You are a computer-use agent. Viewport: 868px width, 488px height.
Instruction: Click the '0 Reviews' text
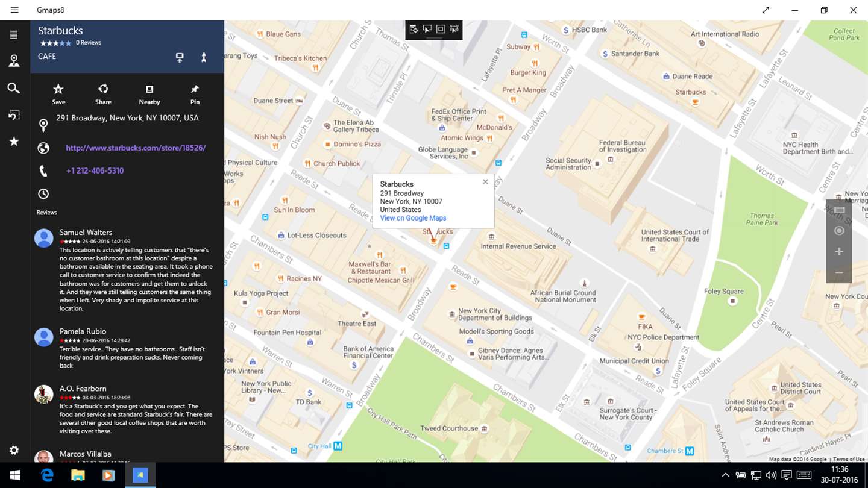pyautogui.click(x=89, y=43)
